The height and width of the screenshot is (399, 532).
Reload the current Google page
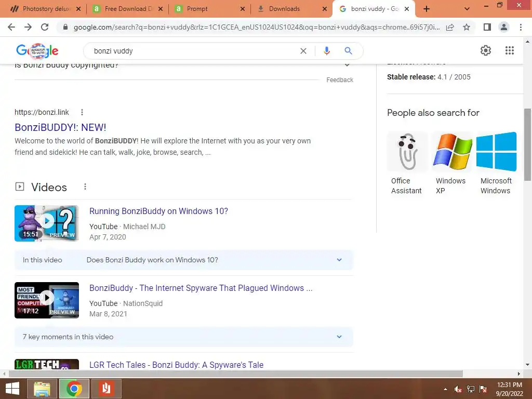pos(45,27)
